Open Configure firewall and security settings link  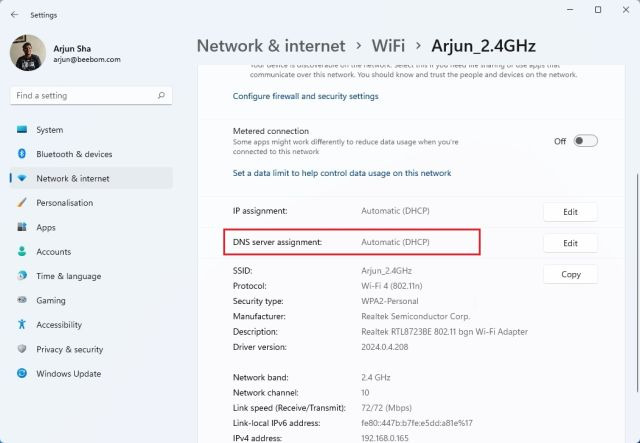pos(305,96)
